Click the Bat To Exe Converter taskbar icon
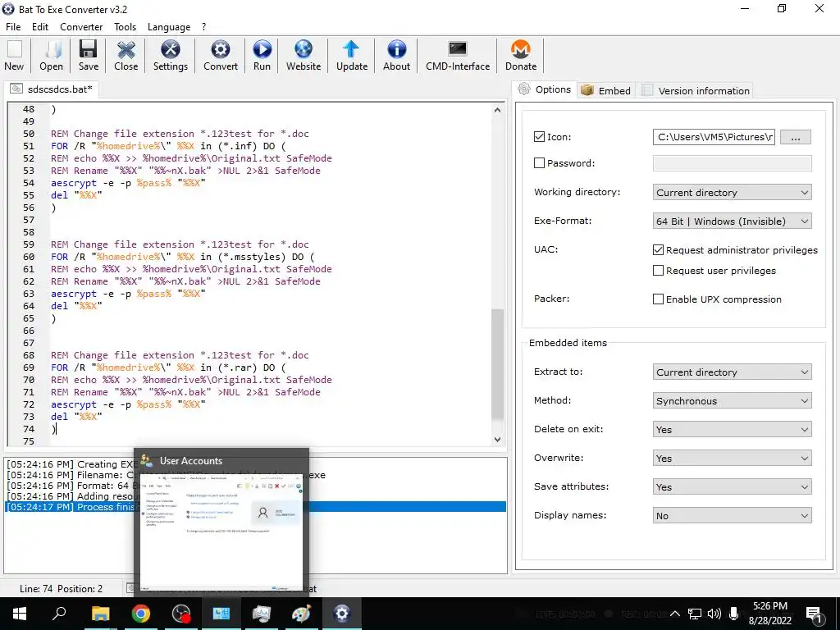Screen dimensions: 840x630 (x=341, y=614)
